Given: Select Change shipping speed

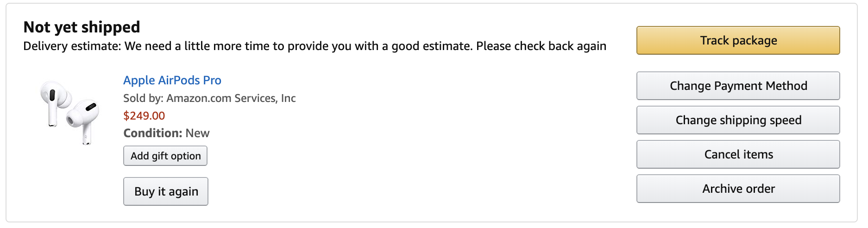Looking at the screenshot, I should coord(738,120).
